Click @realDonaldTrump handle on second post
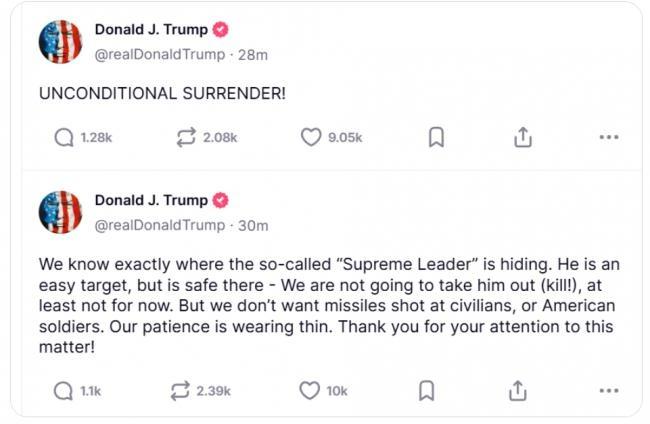Viewport: 650px width, 424px height. 160,225
